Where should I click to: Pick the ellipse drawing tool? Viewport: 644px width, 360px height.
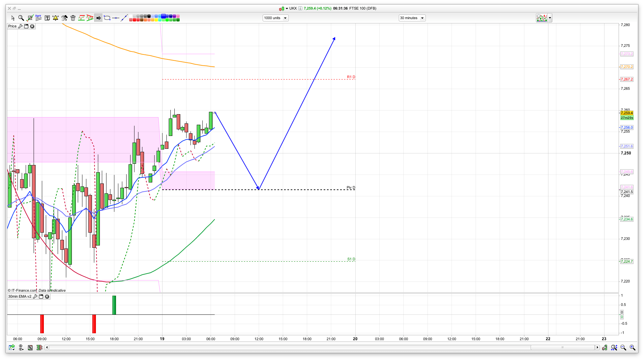click(107, 18)
